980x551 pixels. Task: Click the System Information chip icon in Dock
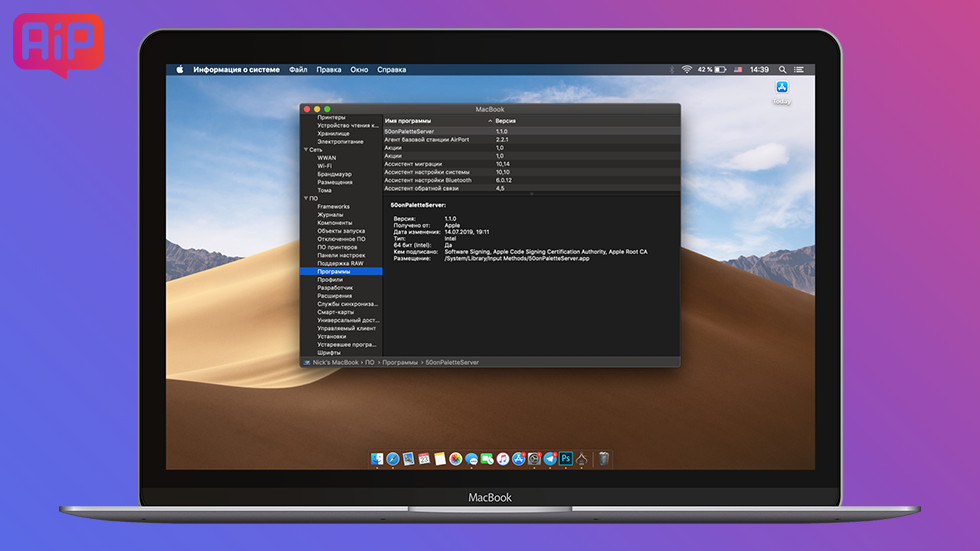(581, 459)
